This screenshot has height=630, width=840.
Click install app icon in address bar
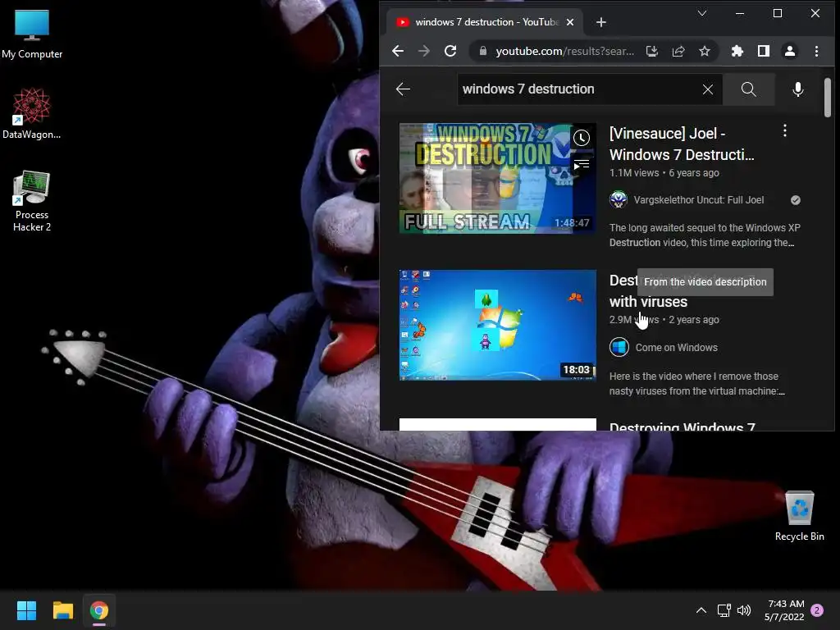point(651,51)
